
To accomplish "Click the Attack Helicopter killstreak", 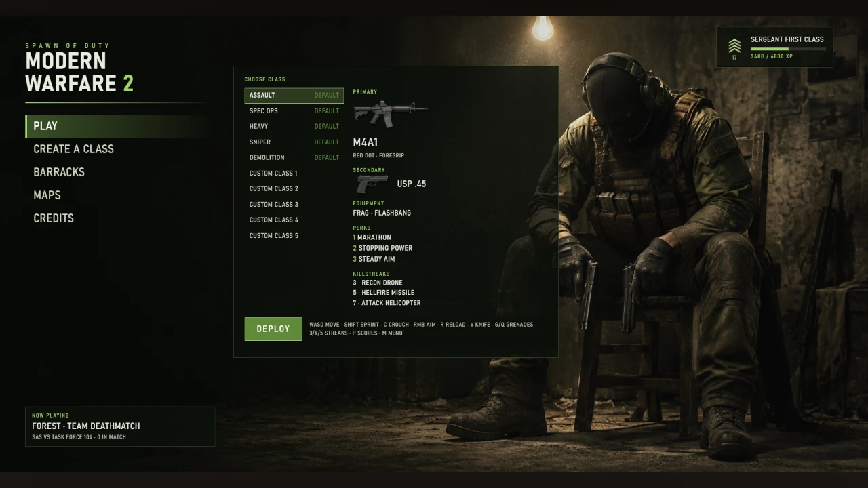I will (x=387, y=303).
